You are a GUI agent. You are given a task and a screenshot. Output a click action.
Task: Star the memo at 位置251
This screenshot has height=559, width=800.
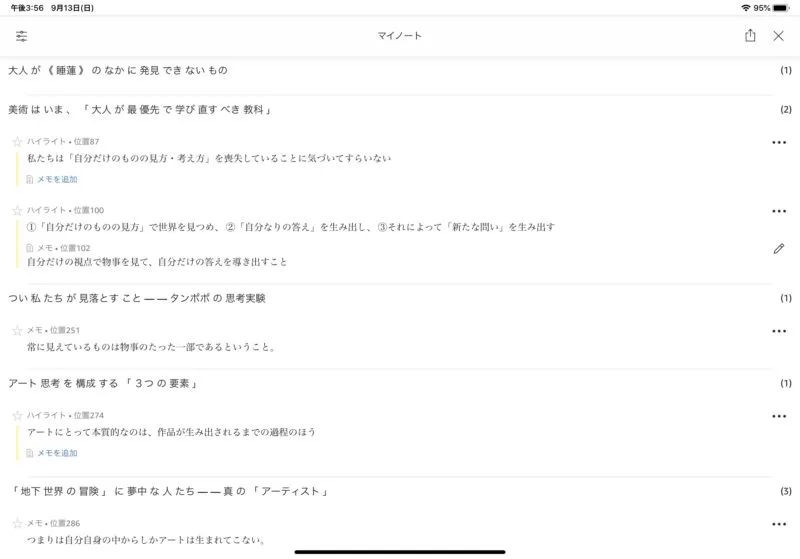tap(17, 331)
